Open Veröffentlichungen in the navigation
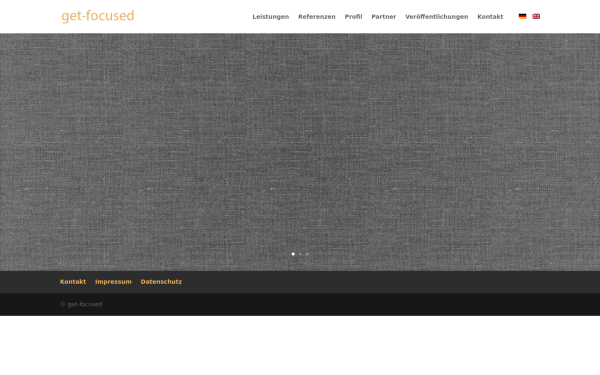 (x=437, y=17)
